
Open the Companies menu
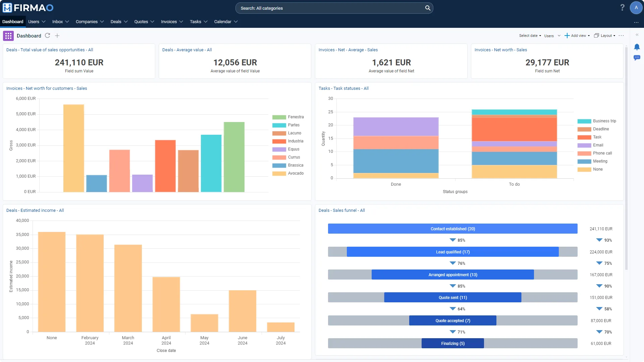click(x=90, y=22)
